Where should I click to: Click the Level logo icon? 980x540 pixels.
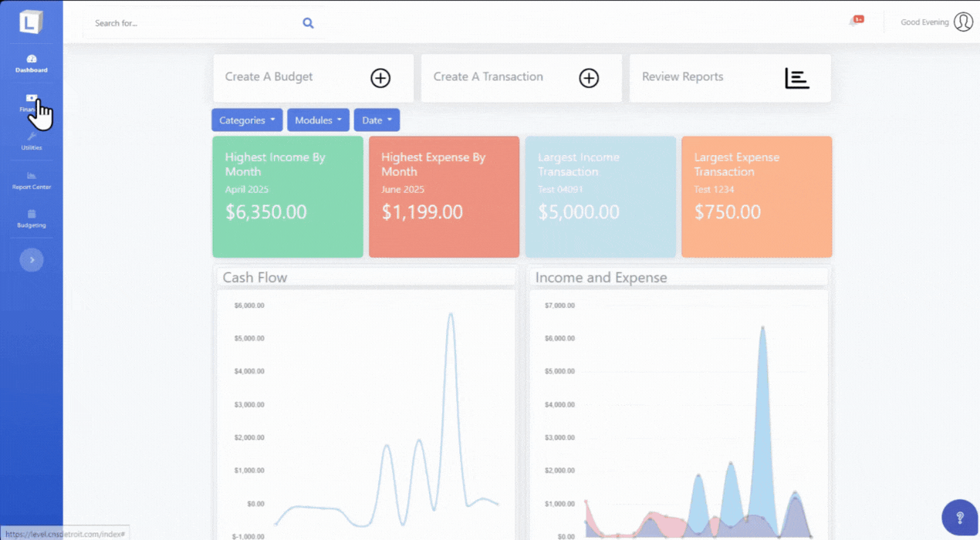[x=31, y=22]
